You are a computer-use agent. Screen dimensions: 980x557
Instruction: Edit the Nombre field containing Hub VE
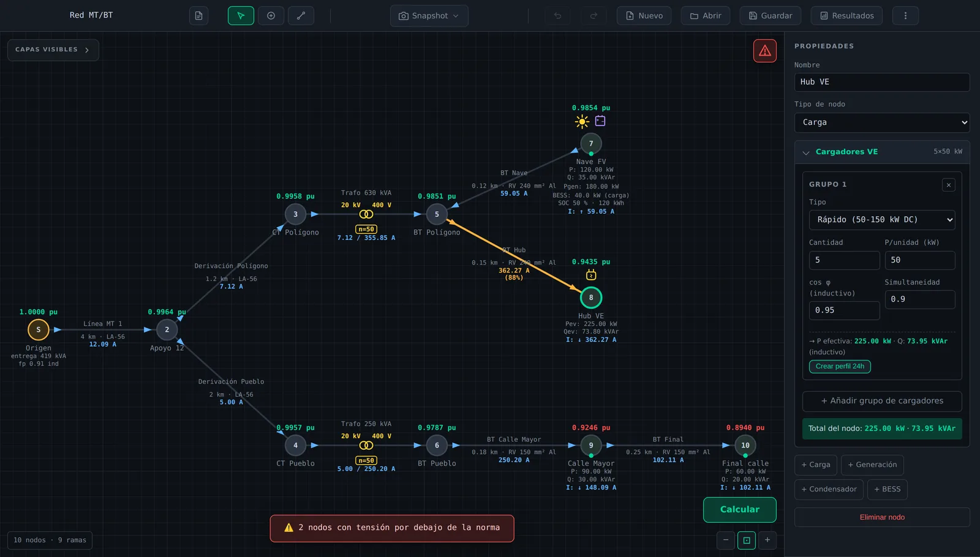coord(882,82)
